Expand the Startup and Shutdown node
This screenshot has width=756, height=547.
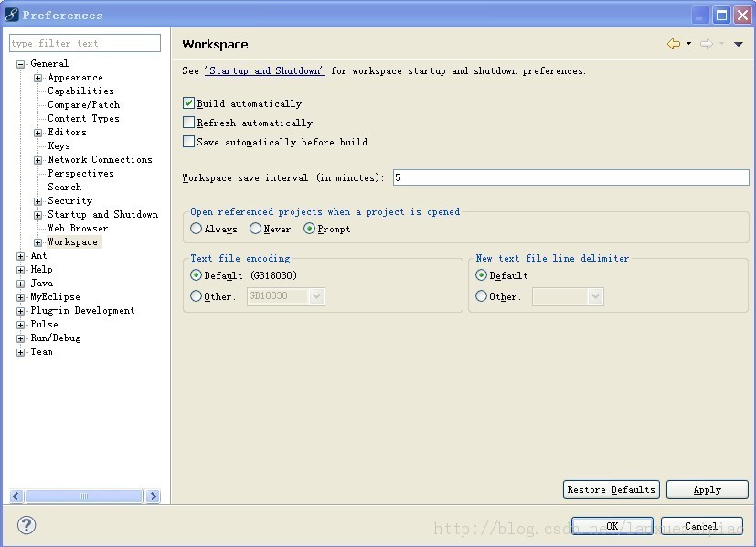(x=37, y=215)
